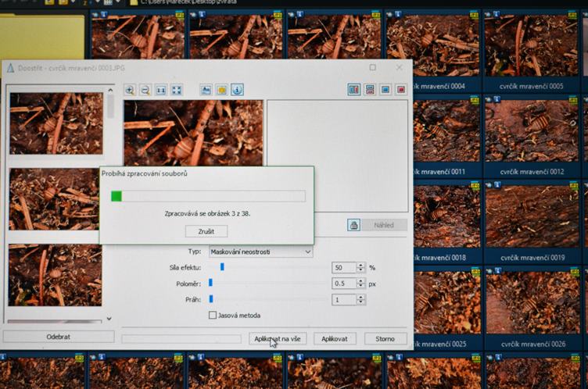Select first thumbnail in dialog image list
This screenshot has width=588, height=389.
(x=56, y=123)
